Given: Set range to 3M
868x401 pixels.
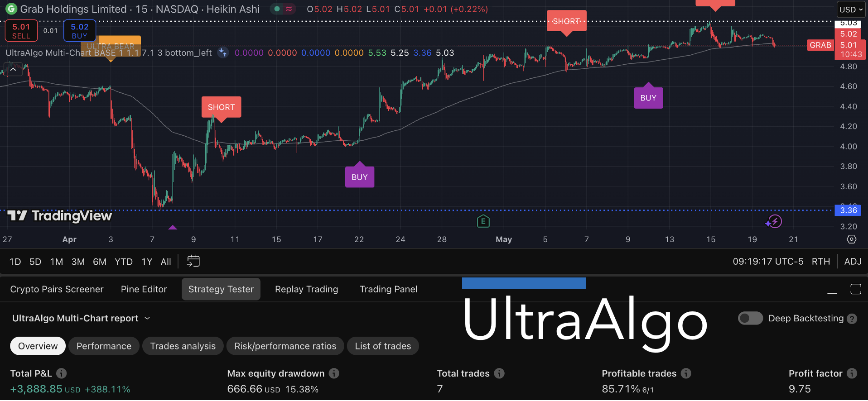Looking at the screenshot, I should pos(78,262).
